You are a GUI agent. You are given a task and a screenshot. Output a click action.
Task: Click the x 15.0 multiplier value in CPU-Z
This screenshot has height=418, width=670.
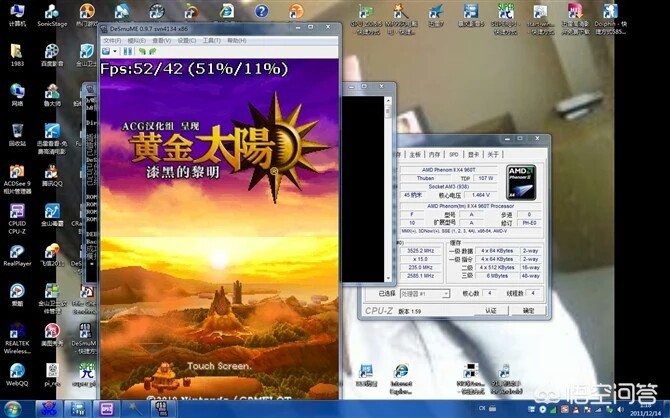421,259
